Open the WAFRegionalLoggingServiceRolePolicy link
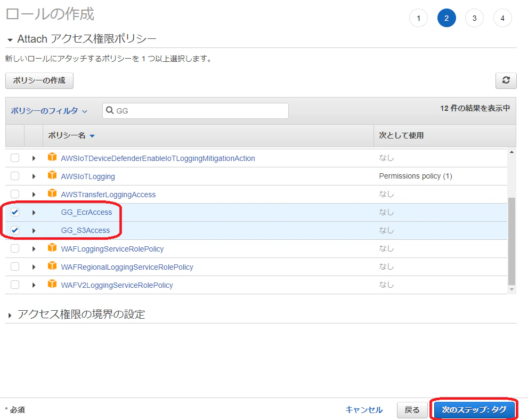The image size is (528, 420). click(127, 267)
